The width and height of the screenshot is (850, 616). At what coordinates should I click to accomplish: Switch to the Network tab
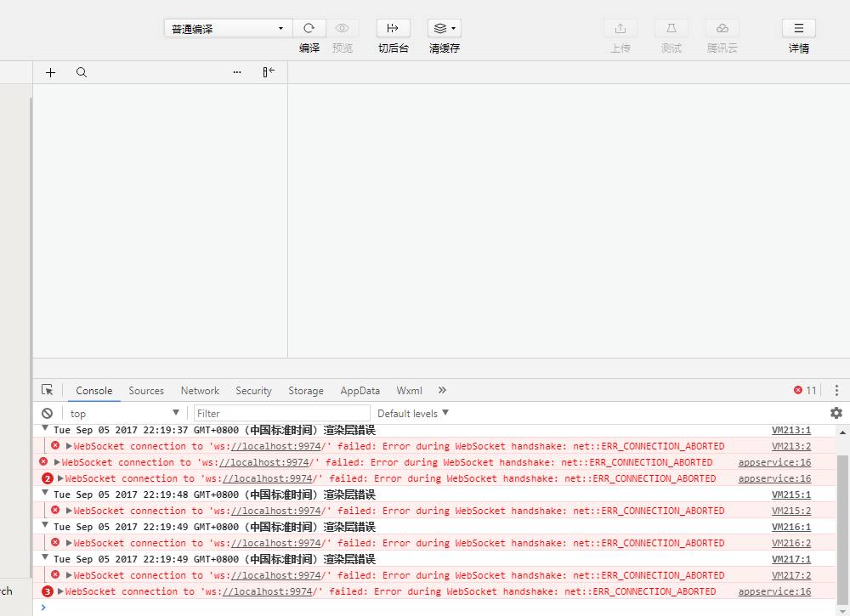click(x=200, y=391)
